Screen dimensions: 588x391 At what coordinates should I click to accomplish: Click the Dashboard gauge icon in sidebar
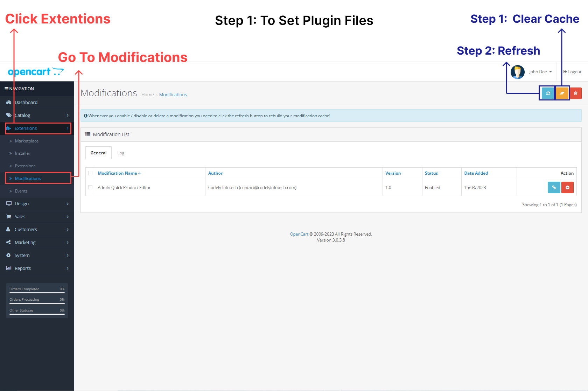(x=8, y=102)
